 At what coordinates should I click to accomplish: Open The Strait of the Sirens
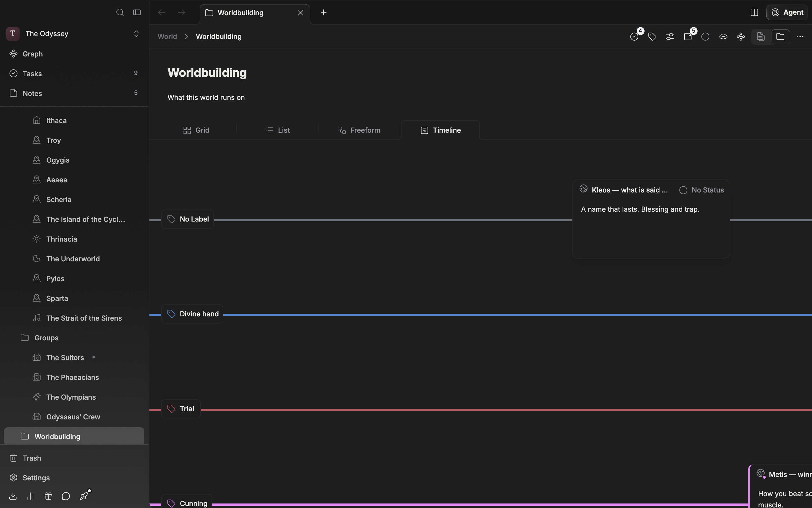coord(74,318)
